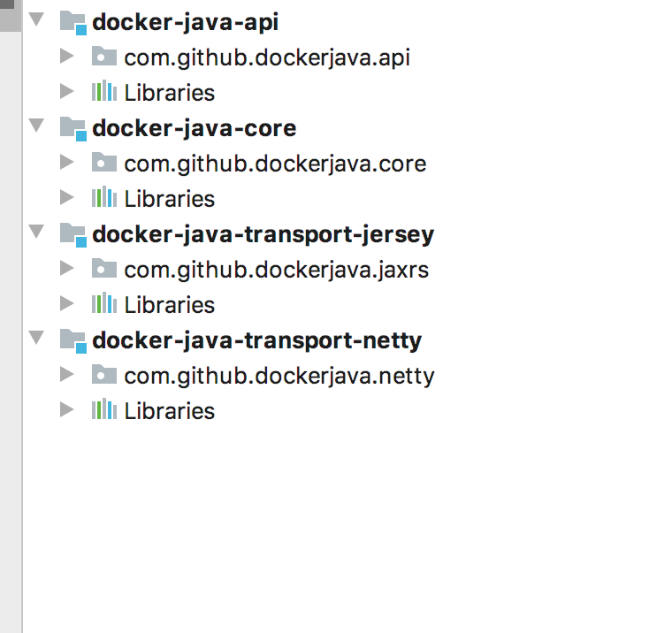Click the com.github.dockerjava.api package icon

(x=104, y=56)
